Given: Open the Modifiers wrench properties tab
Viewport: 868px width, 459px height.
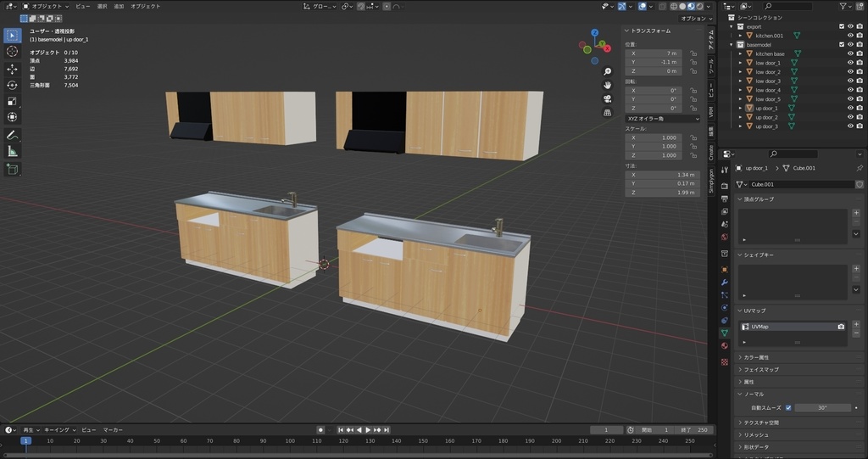Looking at the screenshot, I should coord(725,281).
